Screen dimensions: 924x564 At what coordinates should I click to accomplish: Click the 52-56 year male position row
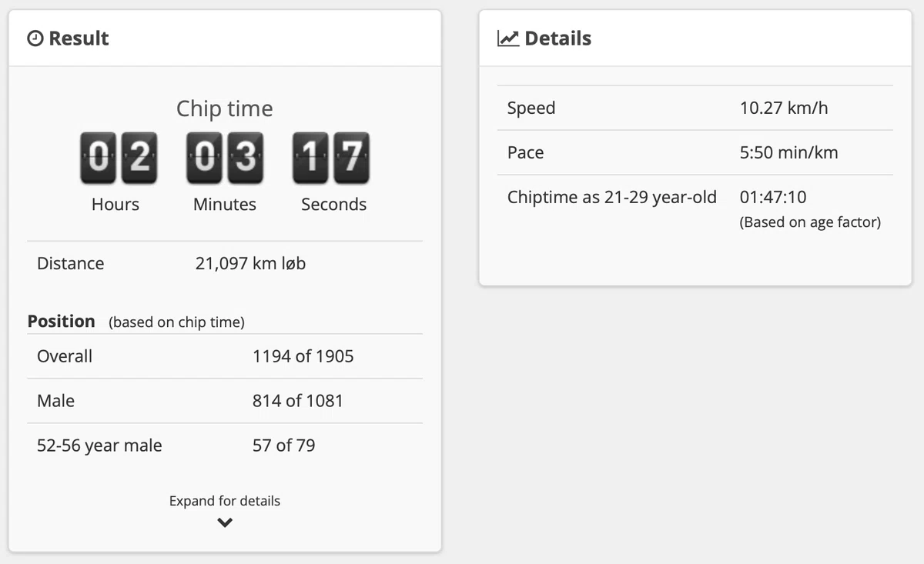point(225,446)
